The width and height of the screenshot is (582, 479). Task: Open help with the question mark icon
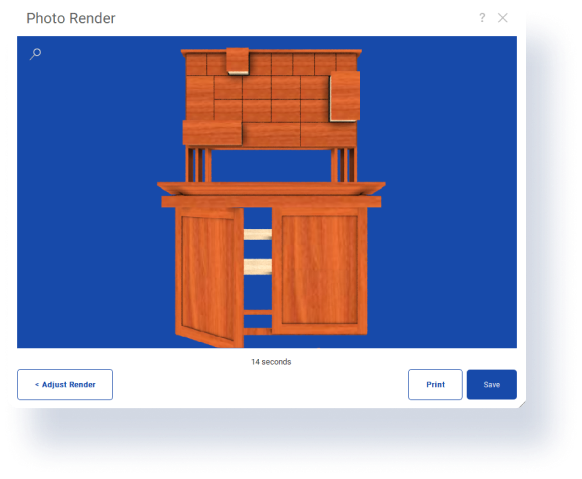pyautogui.click(x=482, y=17)
